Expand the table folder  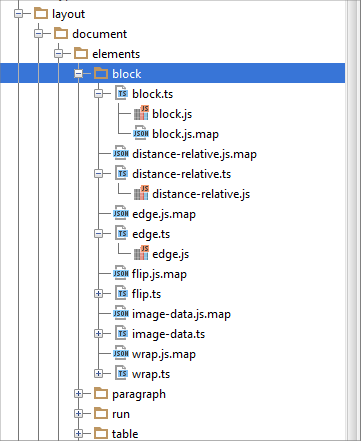pyautogui.click(x=78, y=434)
